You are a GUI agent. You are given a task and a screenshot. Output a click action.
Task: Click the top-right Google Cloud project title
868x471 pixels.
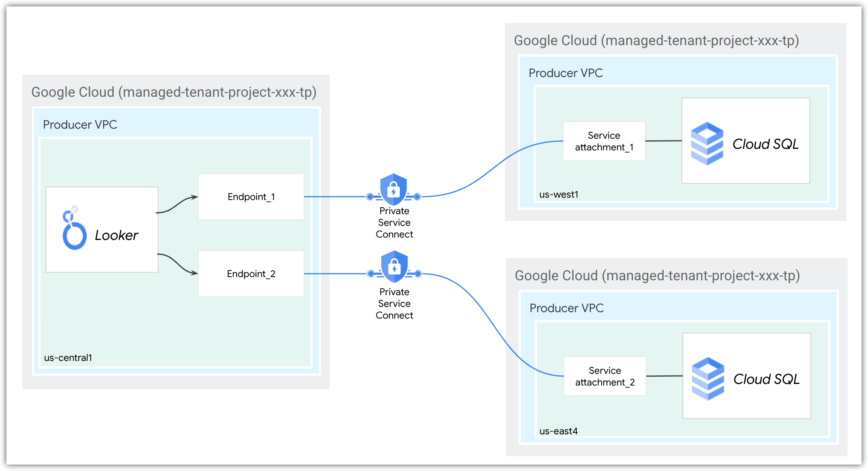click(656, 41)
